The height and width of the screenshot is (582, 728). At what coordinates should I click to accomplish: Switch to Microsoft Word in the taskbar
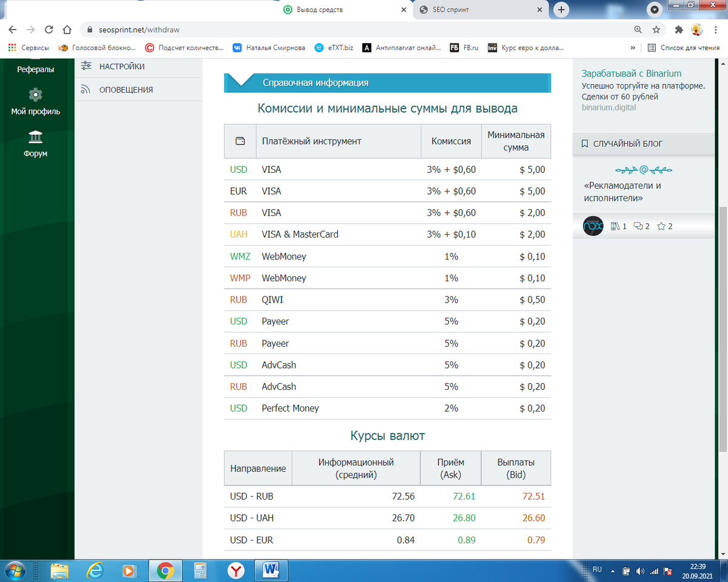[271, 570]
